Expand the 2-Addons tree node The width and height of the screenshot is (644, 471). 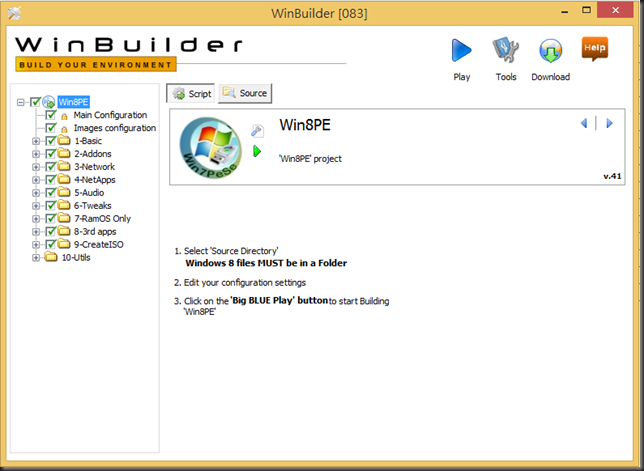36,154
